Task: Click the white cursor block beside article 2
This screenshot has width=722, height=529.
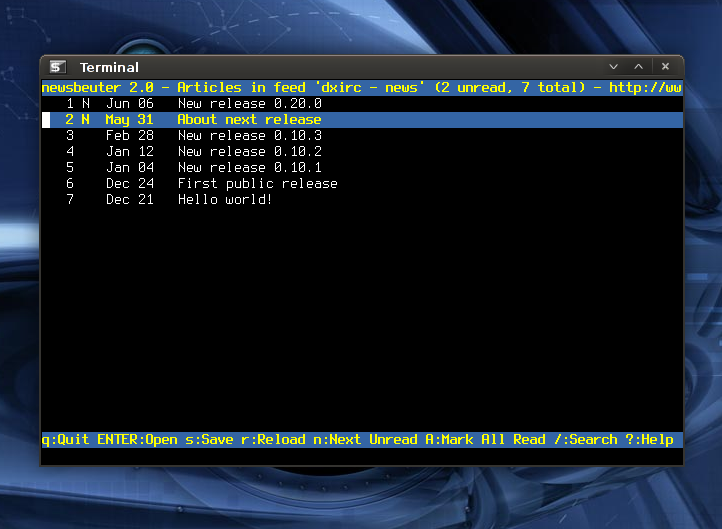Action: pos(46,120)
